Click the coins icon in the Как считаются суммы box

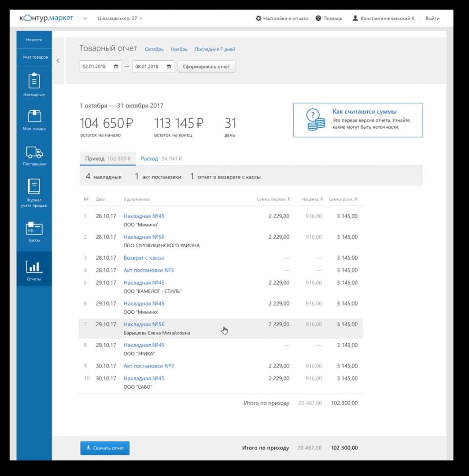tap(315, 119)
